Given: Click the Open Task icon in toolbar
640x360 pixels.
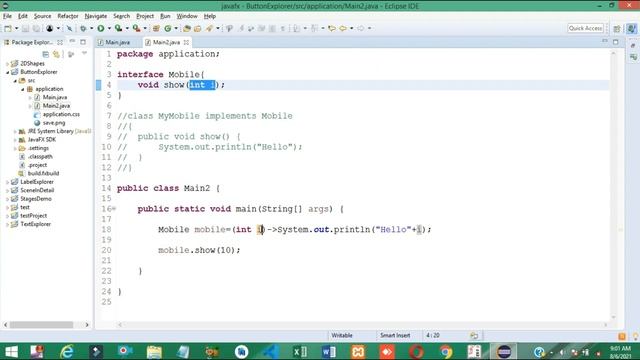Looking at the screenshot, I should tap(198, 28).
